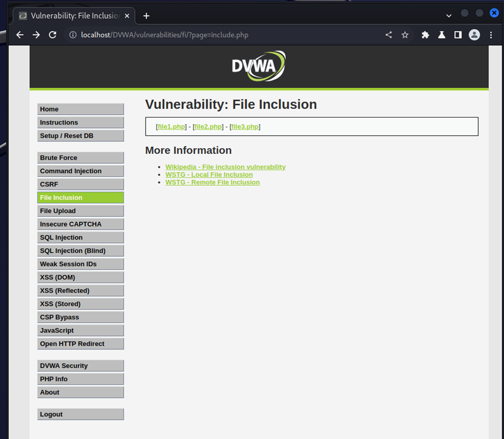Open Chrome Labs flask icon
The height and width of the screenshot is (439, 504).
pos(441,35)
